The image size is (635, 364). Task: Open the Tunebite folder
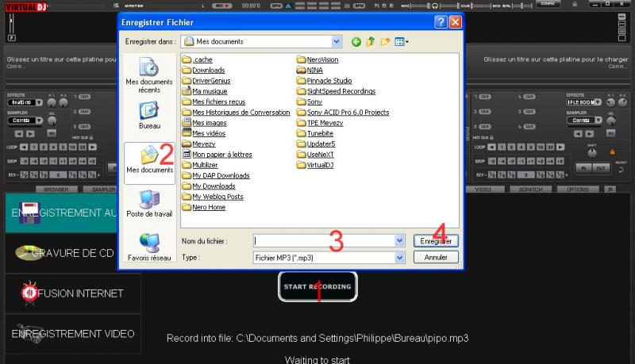pyautogui.click(x=315, y=133)
